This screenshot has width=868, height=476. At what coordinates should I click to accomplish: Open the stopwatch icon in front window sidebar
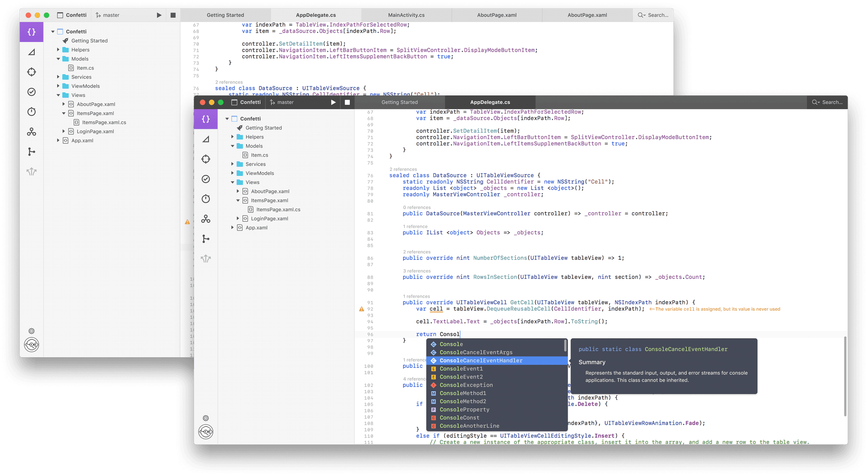click(x=206, y=199)
